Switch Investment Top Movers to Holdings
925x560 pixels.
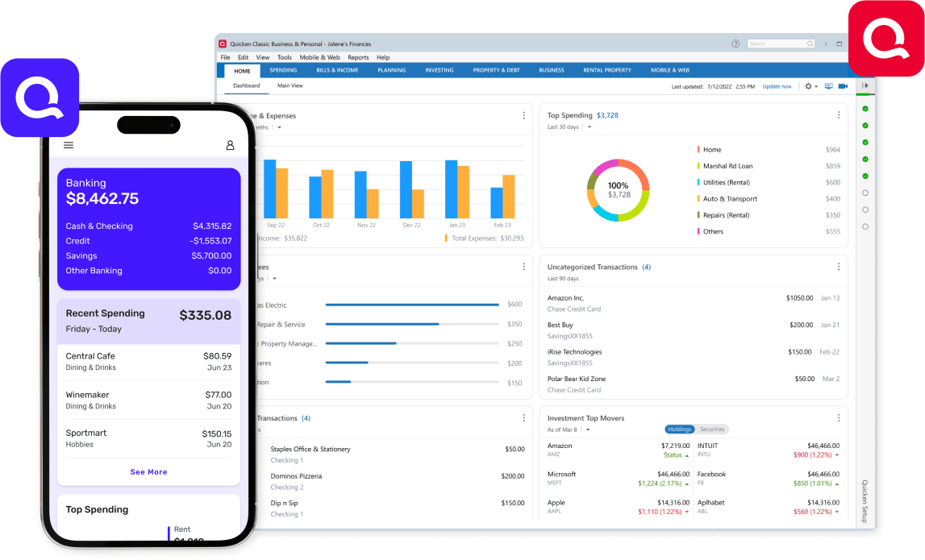click(x=680, y=429)
